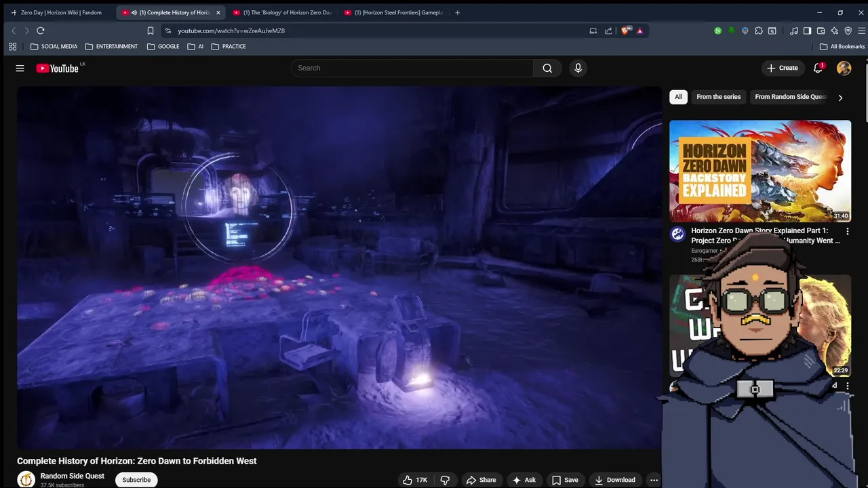This screenshot has width=868, height=488.
Task: Open ENTERTAINMENT bookmarks folder
Action: point(111,47)
